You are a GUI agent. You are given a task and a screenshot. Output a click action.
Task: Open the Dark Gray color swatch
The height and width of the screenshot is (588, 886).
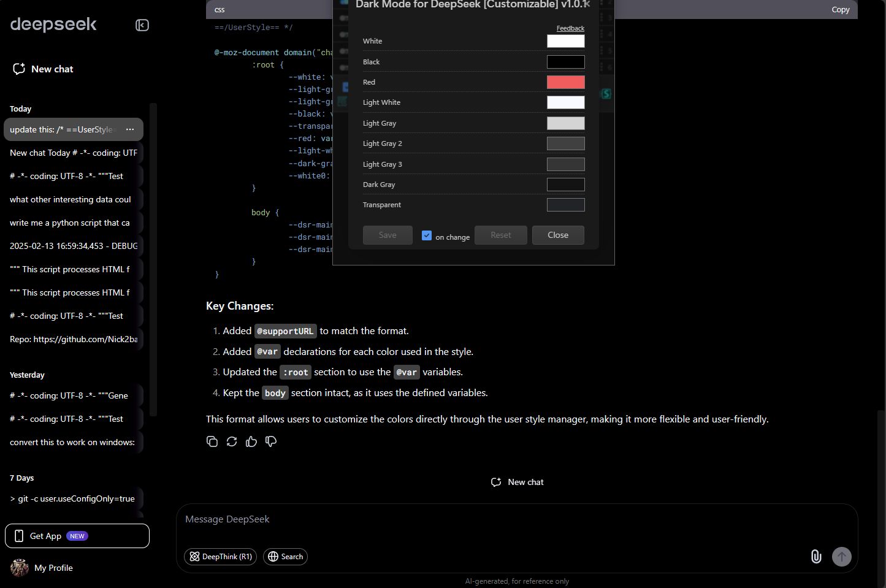[565, 185]
